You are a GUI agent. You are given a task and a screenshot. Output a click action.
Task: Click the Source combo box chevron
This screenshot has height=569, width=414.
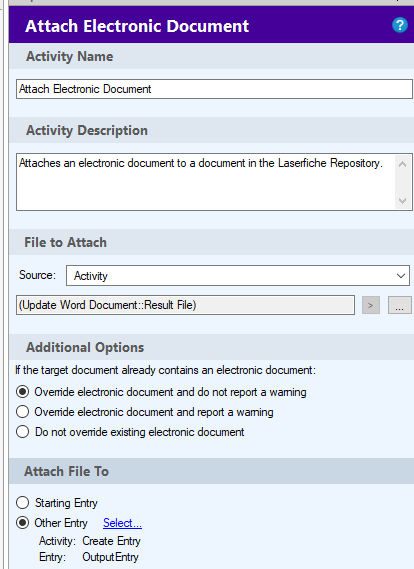click(401, 275)
